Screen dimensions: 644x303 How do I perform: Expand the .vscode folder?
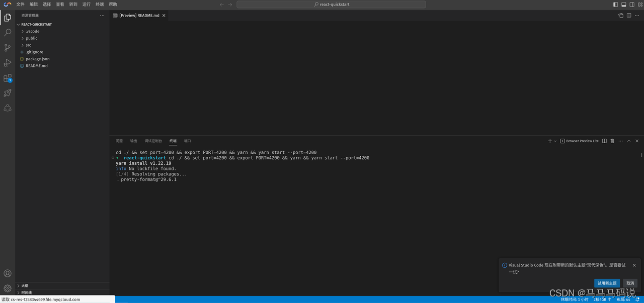coord(62,31)
